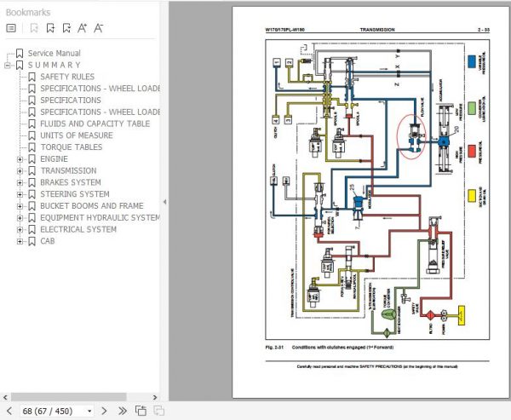Image resolution: width=511 pixels, height=420 pixels.
Task: Click the yellow legend swatch in diagram
Action: 472,196
